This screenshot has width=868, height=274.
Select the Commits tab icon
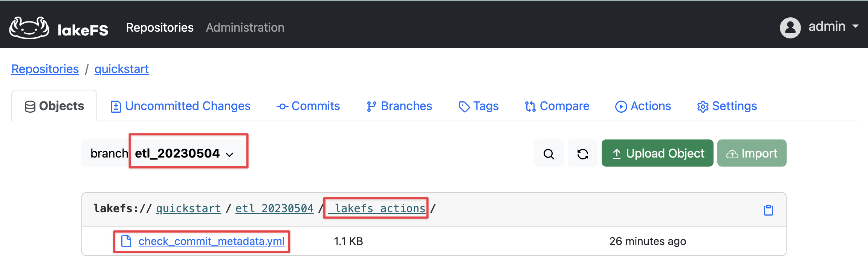tap(282, 106)
